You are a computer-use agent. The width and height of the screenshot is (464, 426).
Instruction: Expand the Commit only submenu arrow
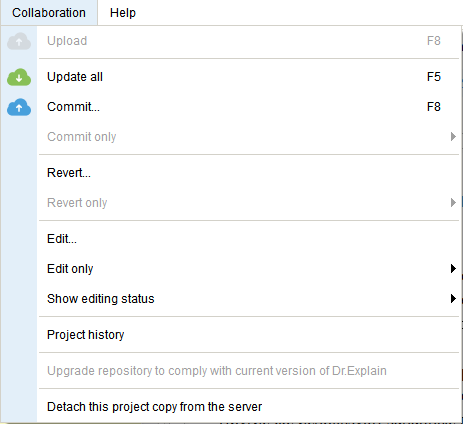[453, 137]
